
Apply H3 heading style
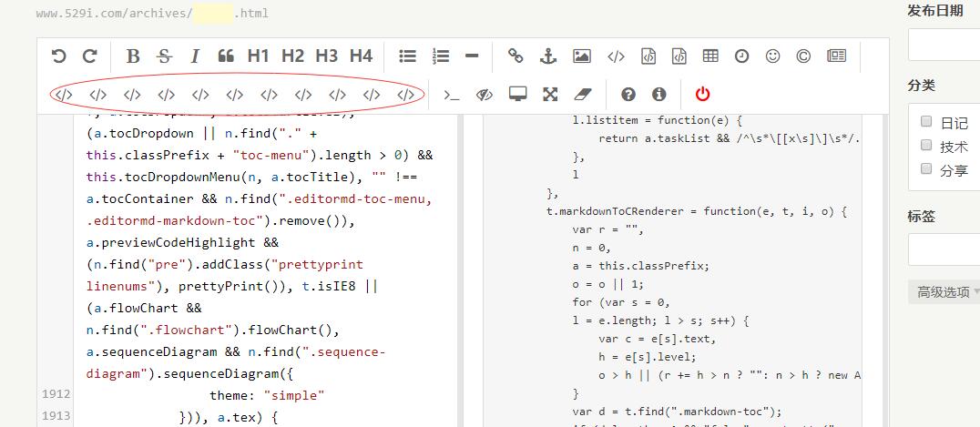pyautogui.click(x=326, y=56)
